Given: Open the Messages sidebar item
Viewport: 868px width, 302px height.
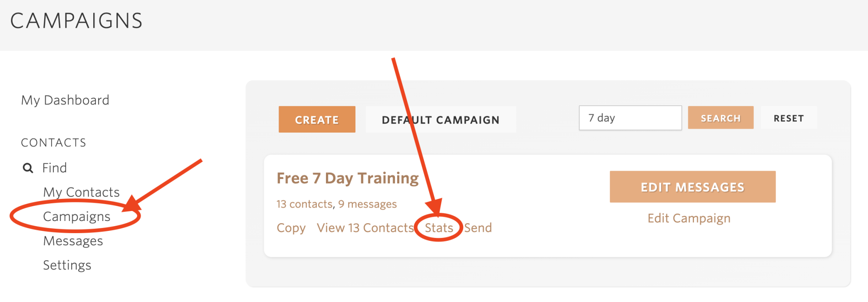Looking at the screenshot, I should point(73,240).
